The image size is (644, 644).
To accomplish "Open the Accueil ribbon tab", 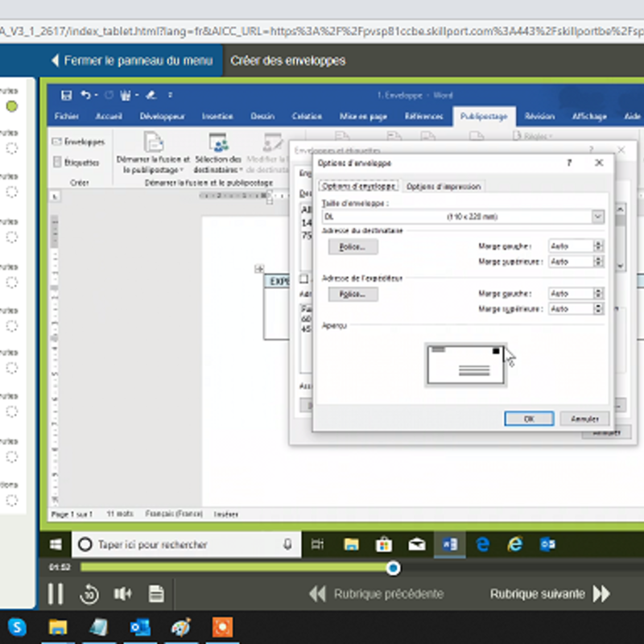I will click(109, 116).
